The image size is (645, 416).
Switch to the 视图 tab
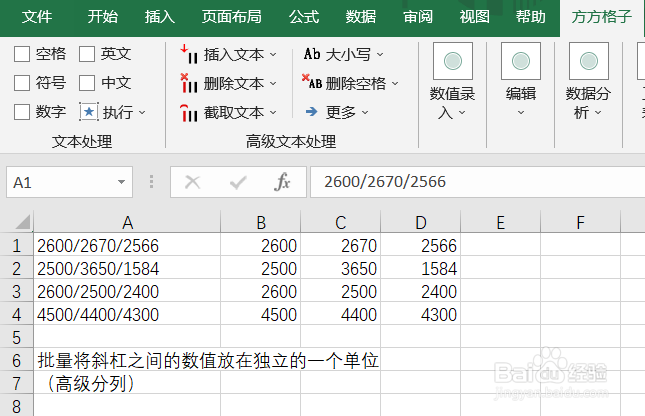[474, 17]
